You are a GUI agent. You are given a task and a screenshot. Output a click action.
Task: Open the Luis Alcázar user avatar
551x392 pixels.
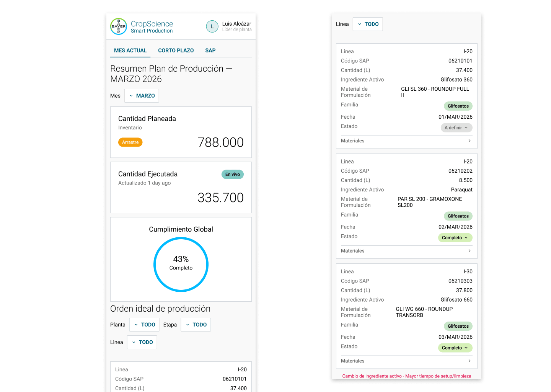212,26
